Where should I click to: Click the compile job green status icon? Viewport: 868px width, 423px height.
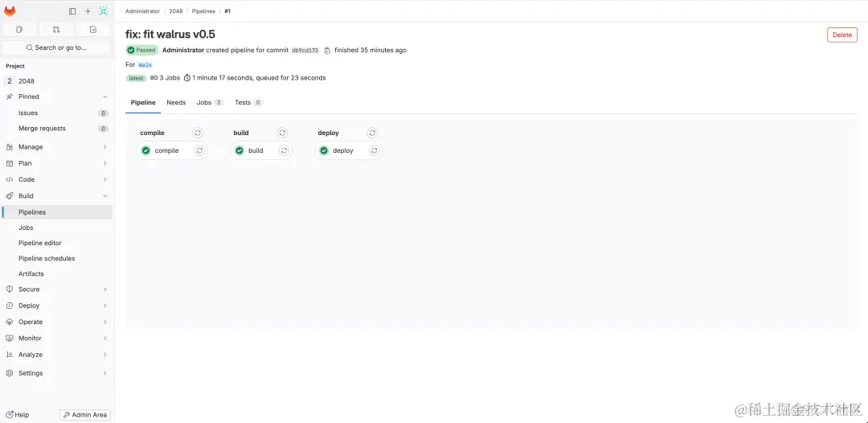(146, 150)
